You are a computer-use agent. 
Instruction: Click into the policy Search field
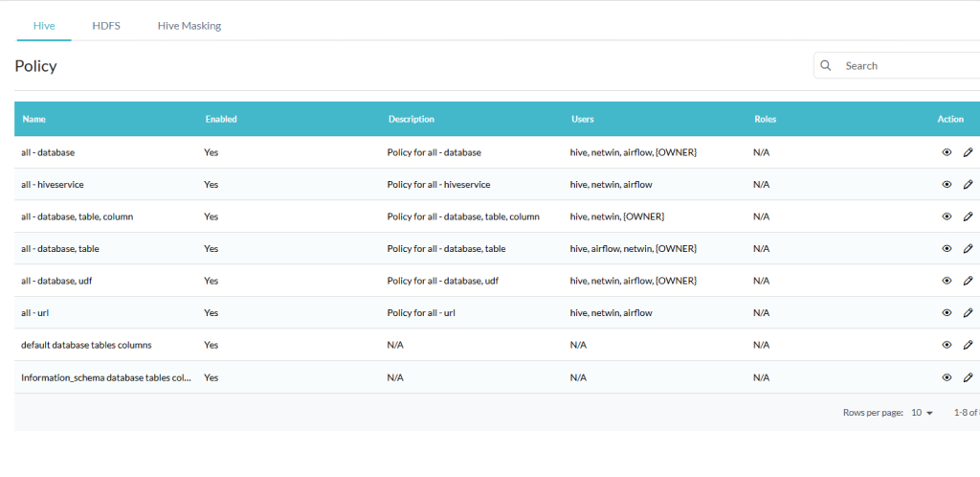click(904, 66)
